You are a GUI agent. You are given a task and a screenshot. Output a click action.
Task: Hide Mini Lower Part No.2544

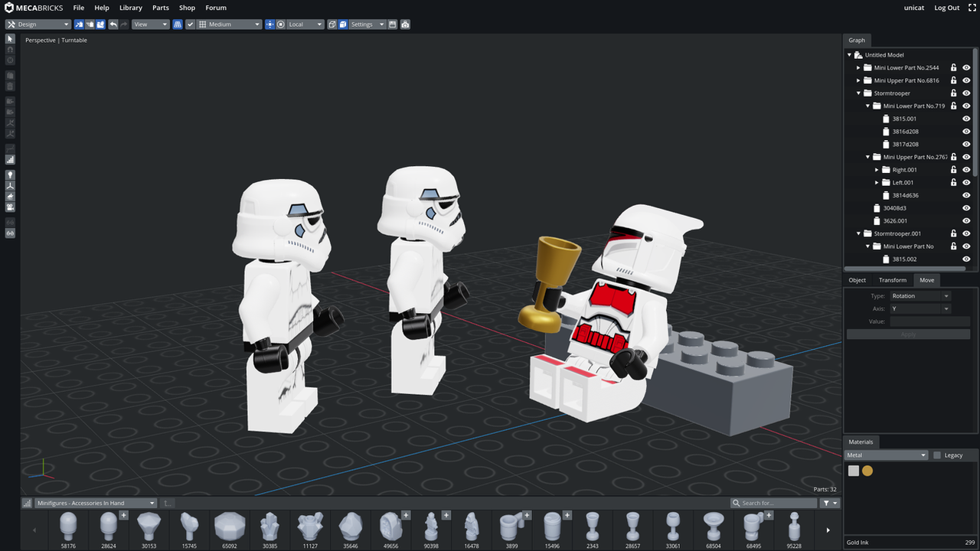[966, 67]
